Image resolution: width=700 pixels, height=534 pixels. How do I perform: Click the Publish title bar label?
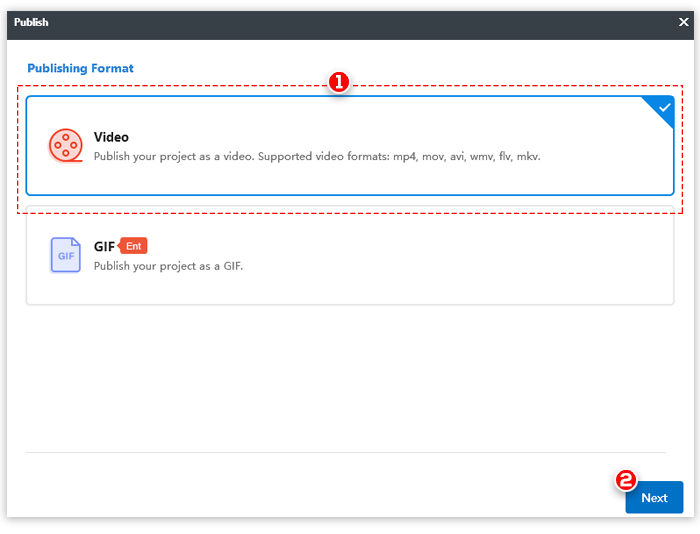pyautogui.click(x=31, y=22)
